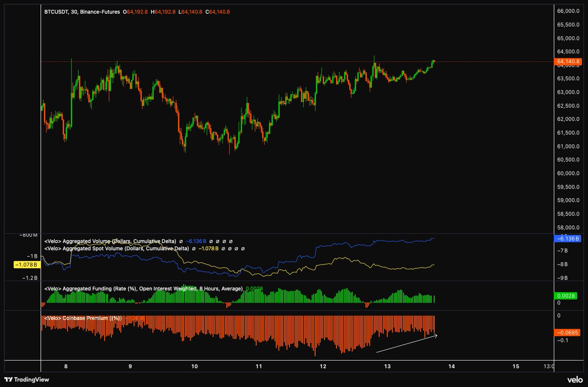Click the 65,000.0 price axis label

pos(569,38)
